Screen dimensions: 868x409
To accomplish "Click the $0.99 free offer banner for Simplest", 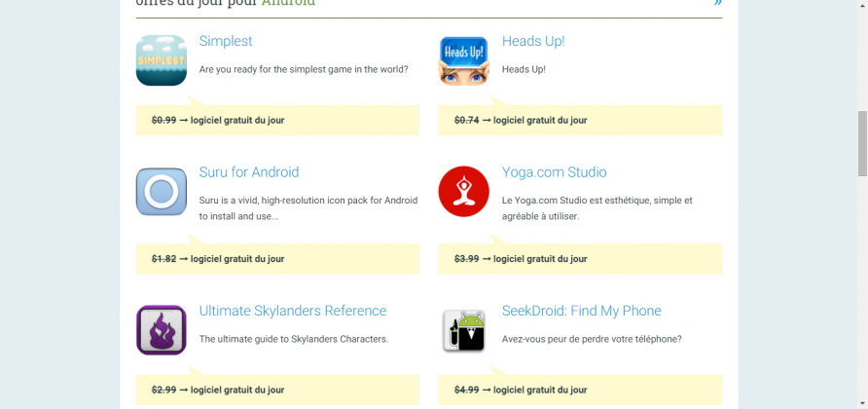I will tap(277, 120).
